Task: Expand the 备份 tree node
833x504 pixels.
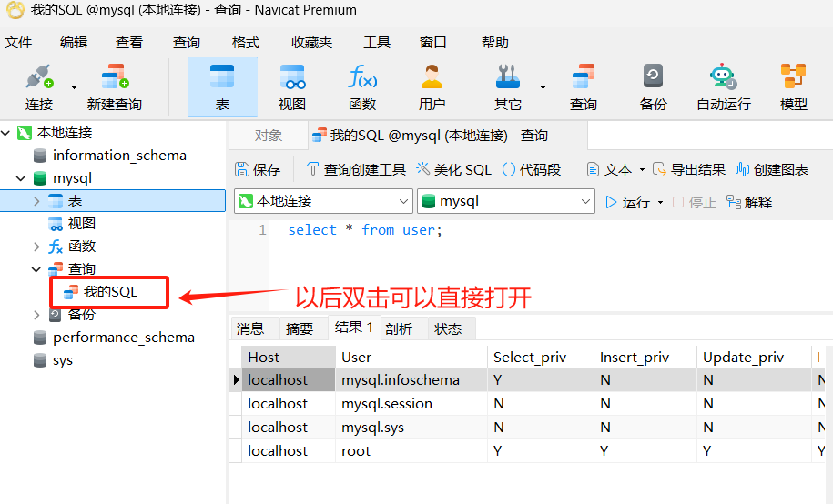Action: 36,315
